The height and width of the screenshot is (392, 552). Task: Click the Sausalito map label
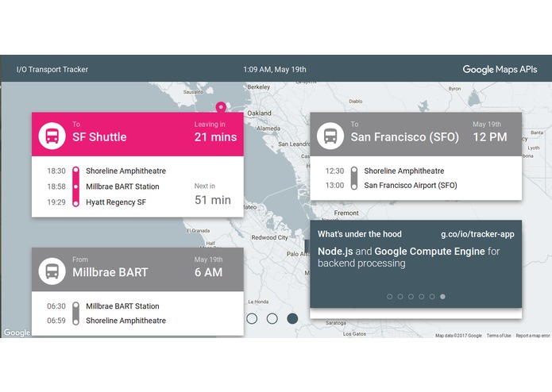point(193,92)
